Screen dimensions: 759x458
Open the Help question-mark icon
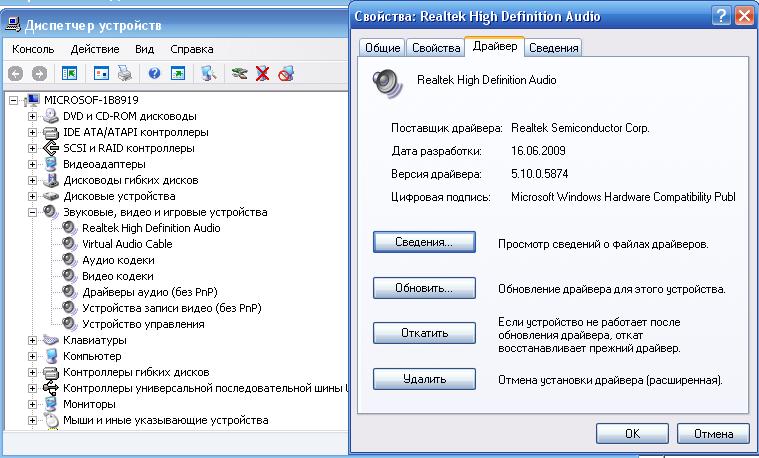tap(154, 74)
